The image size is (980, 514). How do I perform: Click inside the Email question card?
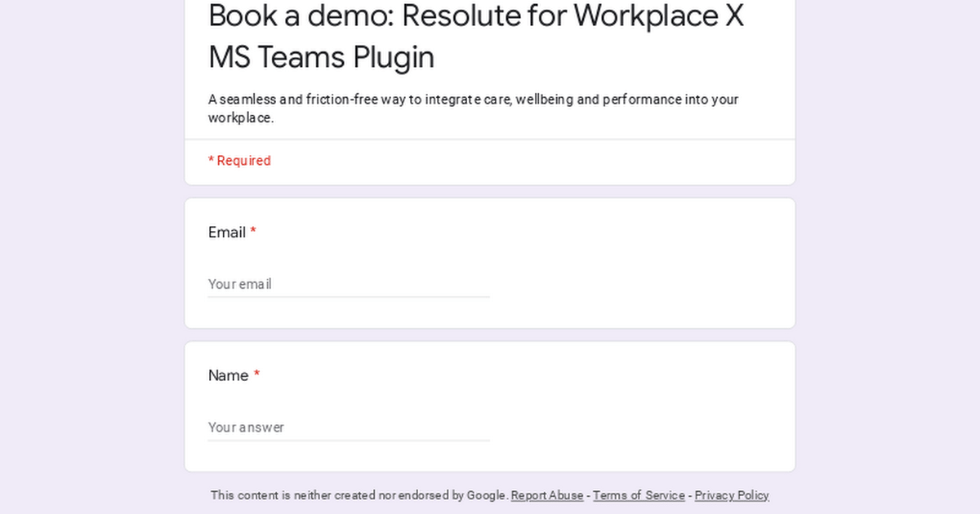click(572, 261)
